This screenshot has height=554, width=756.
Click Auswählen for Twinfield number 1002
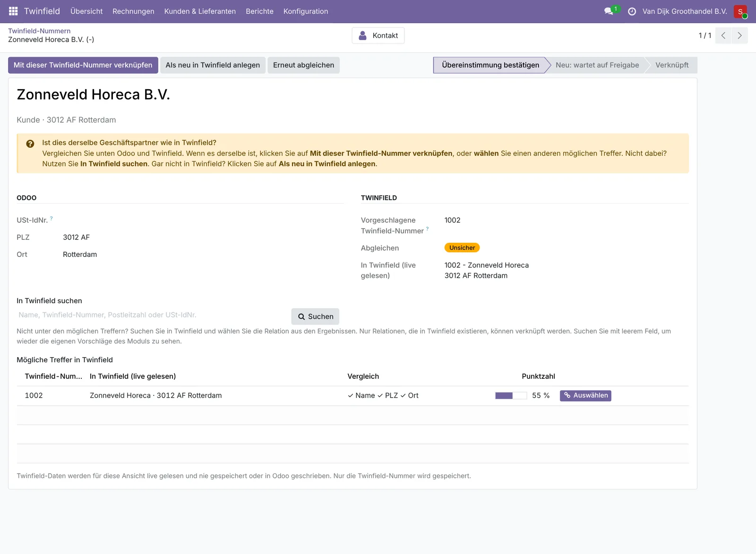click(x=585, y=396)
